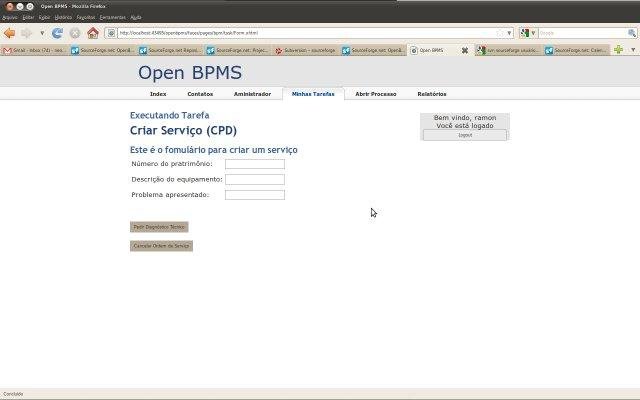Close the Firefox window using the red button
Screen dimensions: 640x400
9,6
